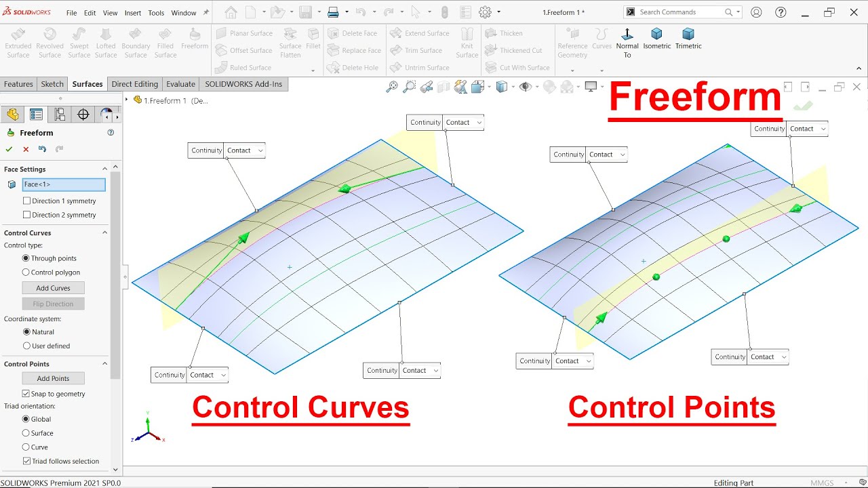Open the FeatureManager design tree tab icon
The height and width of the screenshot is (488, 868).
(13, 115)
